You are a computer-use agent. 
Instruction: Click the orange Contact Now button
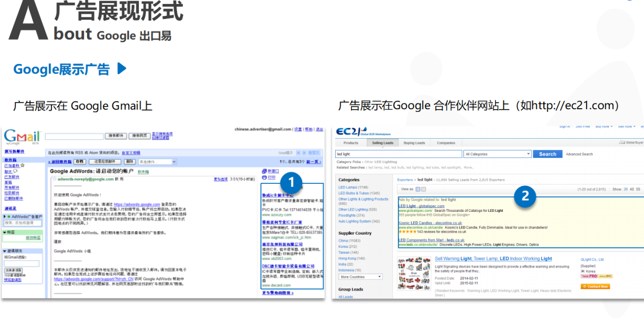pos(595,286)
